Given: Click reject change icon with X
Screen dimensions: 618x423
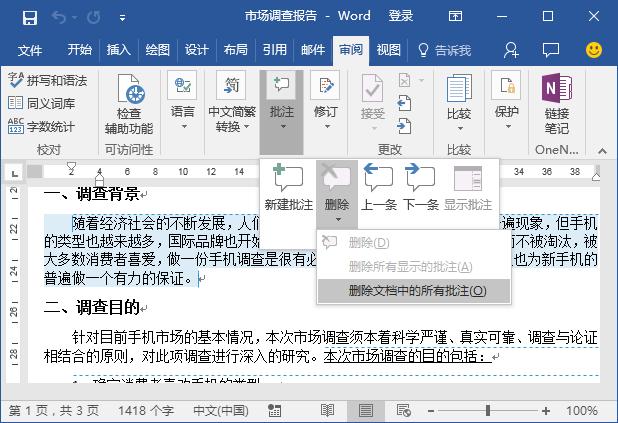Looking at the screenshot, I should pos(404,81).
